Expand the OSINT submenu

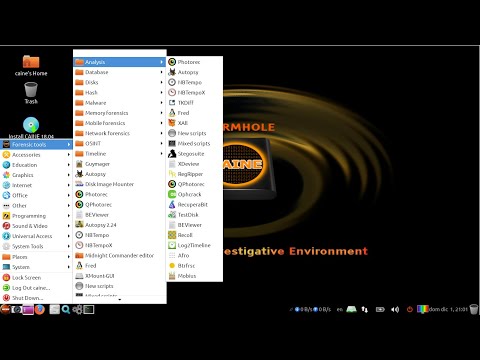(x=120, y=143)
